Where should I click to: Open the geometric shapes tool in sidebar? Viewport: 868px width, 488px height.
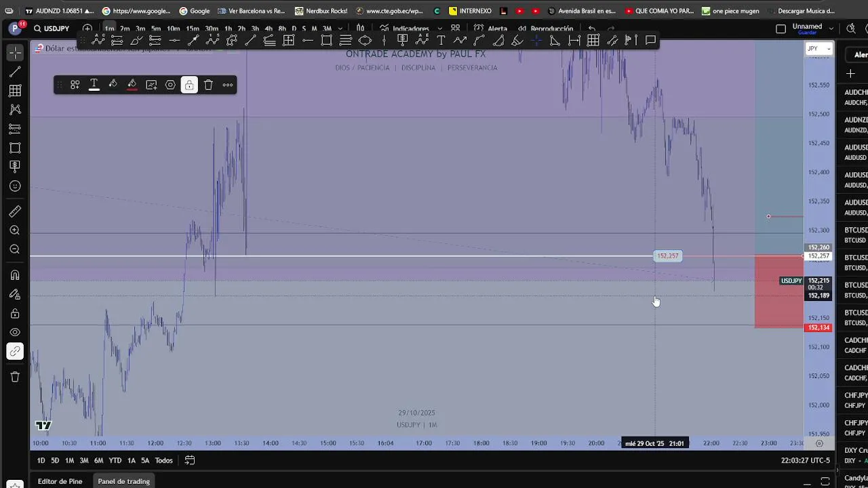[x=15, y=148]
